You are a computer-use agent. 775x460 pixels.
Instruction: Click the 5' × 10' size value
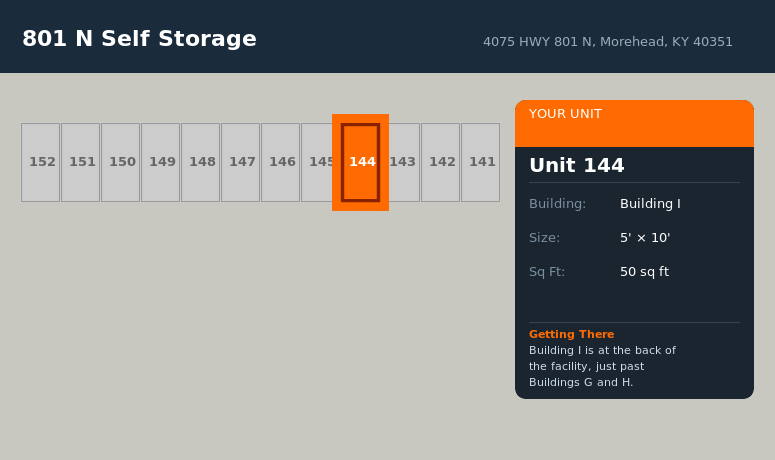coord(645,238)
